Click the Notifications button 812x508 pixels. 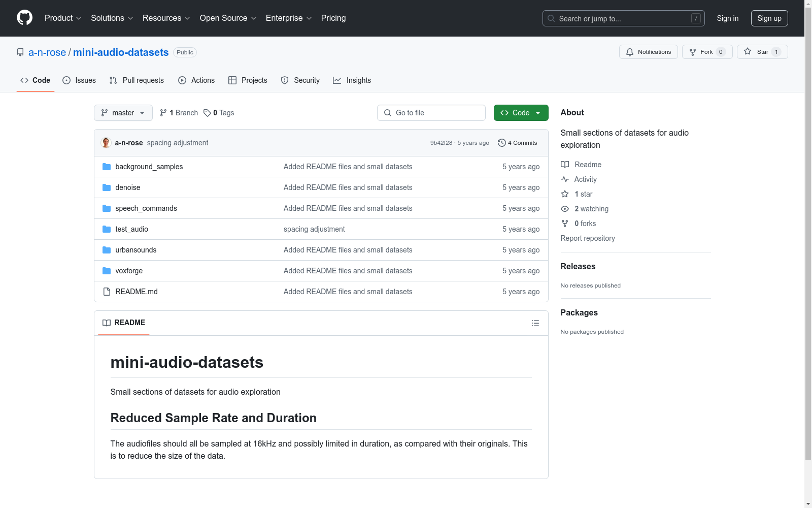point(649,52)
